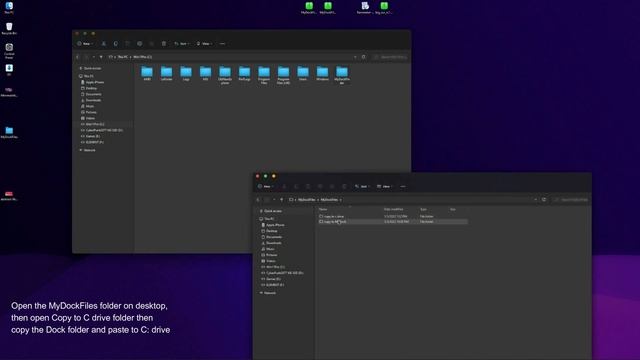
Task: Sort by the Type column header
Action: [423, 209]
